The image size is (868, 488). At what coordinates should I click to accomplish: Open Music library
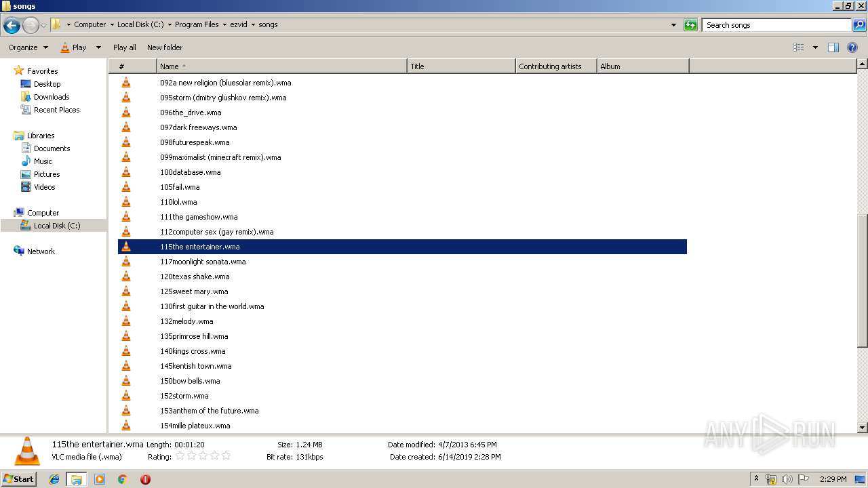(43, 161)
